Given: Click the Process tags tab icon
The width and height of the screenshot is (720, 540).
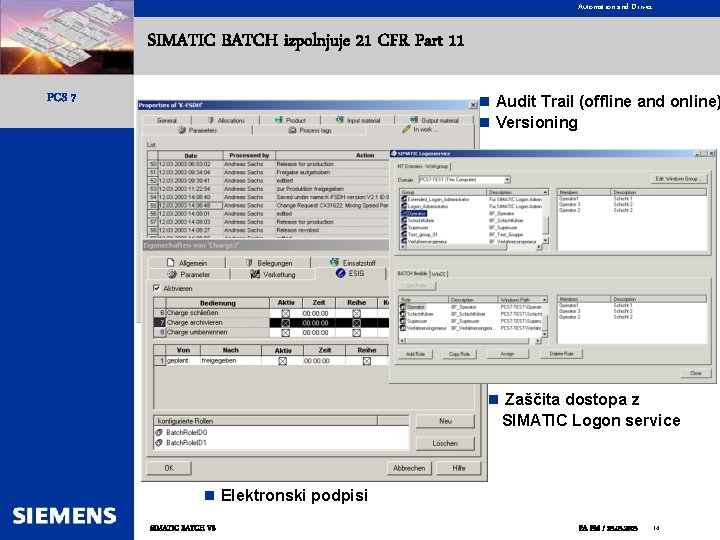Looking at the screenshot, I should (x=292, y=130).
